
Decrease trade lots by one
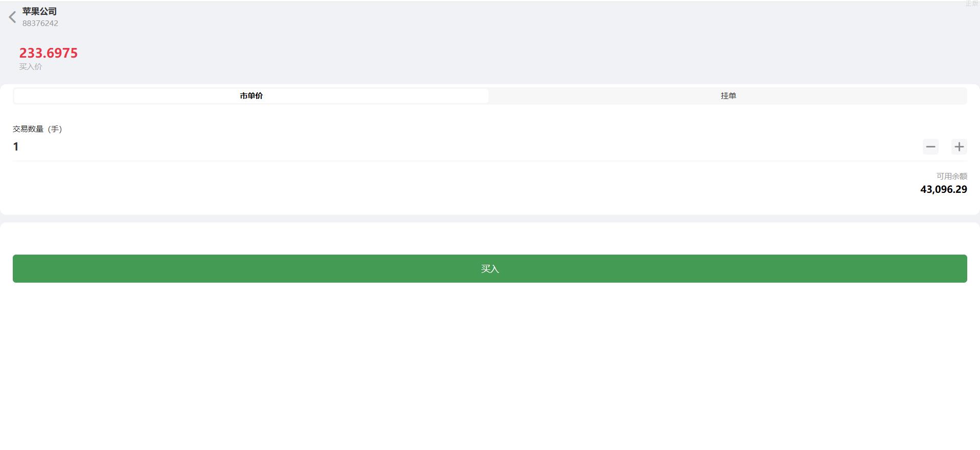click(x=930, y=147)
